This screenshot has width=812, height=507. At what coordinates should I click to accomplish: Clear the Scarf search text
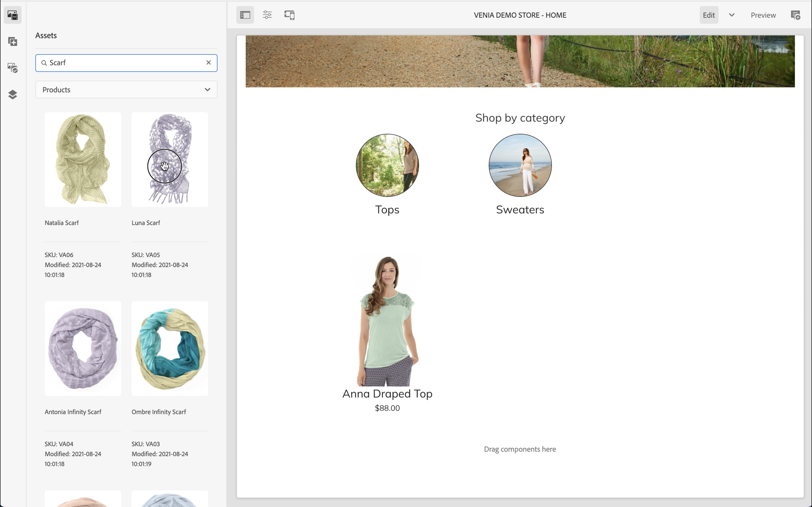[x=208, y=63]
